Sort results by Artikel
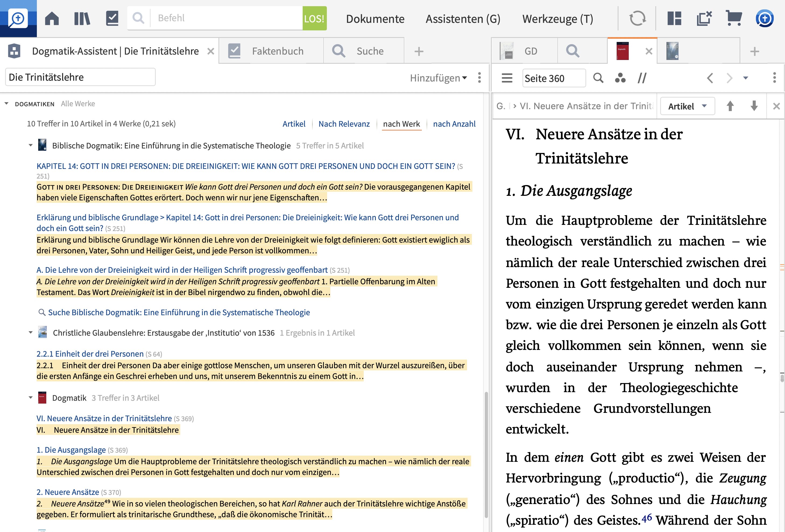The height and width of the screenshot is (532, 785). click(x=294, y=124)
